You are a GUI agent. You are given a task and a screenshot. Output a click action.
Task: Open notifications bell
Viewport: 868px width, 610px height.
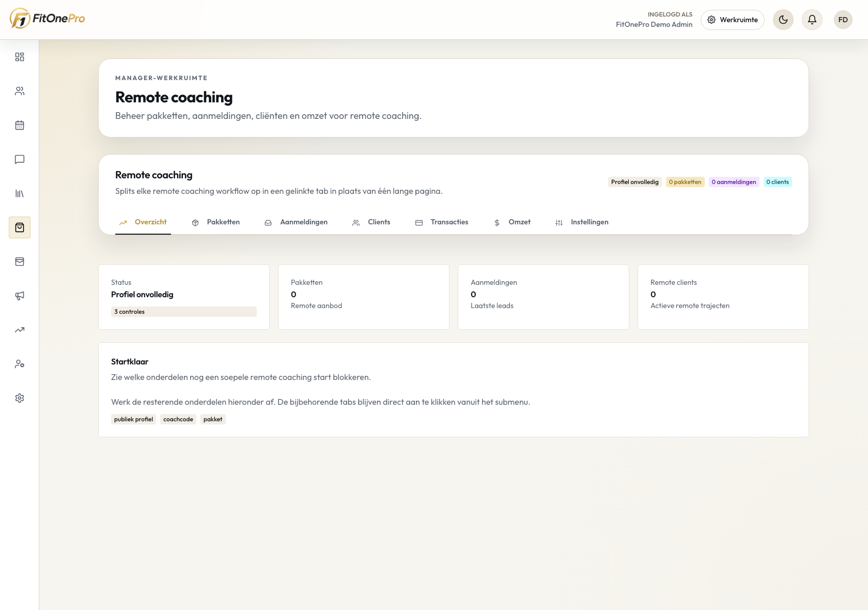click(x=812, y=20)
